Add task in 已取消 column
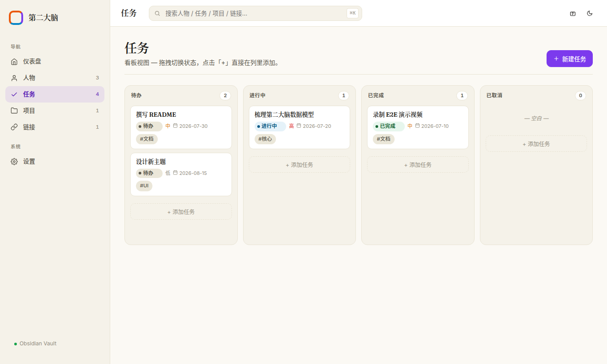607x364 pixels. (x=536, y=144)
